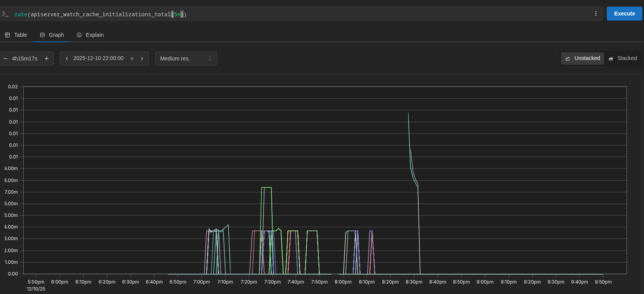Click the 8:00pm x-axis label

click(x=343, y=282)
